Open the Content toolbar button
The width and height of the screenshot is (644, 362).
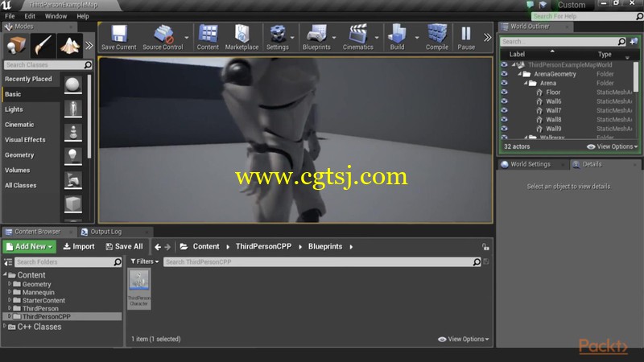tap(208, 37)
